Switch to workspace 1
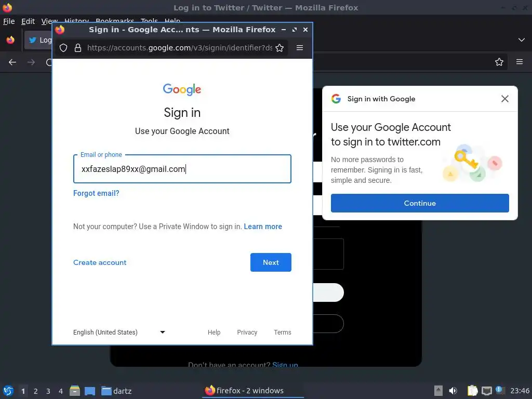The width and height of the screenshot is (532, 399). tap(23, 391)
